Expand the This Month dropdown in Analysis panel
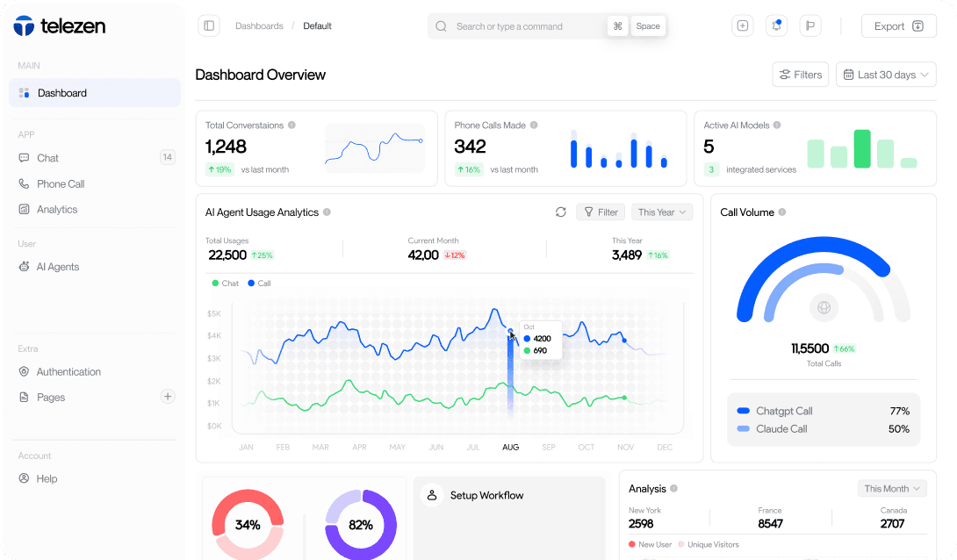Viewport: 957px width, 560px height. (x=892, y=488)
